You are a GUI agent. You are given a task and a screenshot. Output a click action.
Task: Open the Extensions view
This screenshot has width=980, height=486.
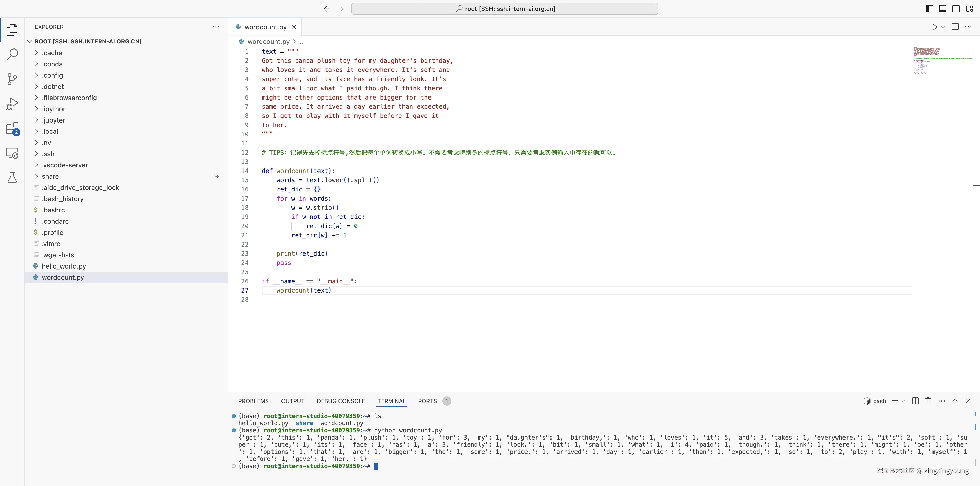(x=12, y=129)
